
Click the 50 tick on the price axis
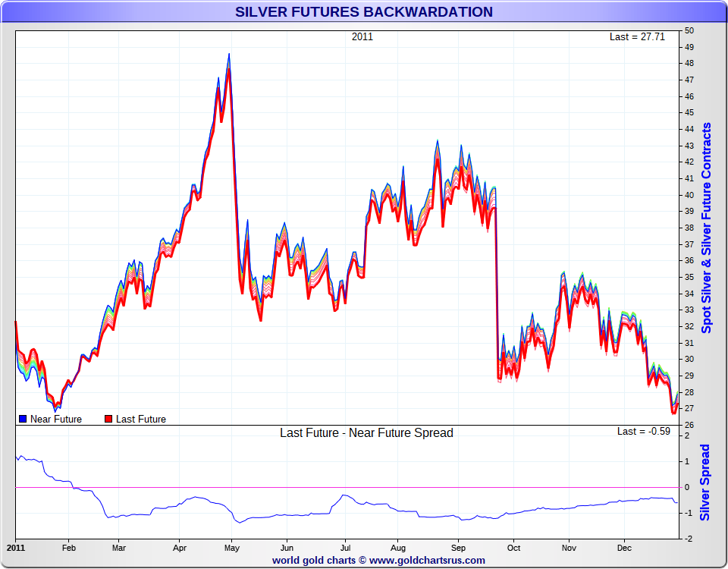point(689,30)
